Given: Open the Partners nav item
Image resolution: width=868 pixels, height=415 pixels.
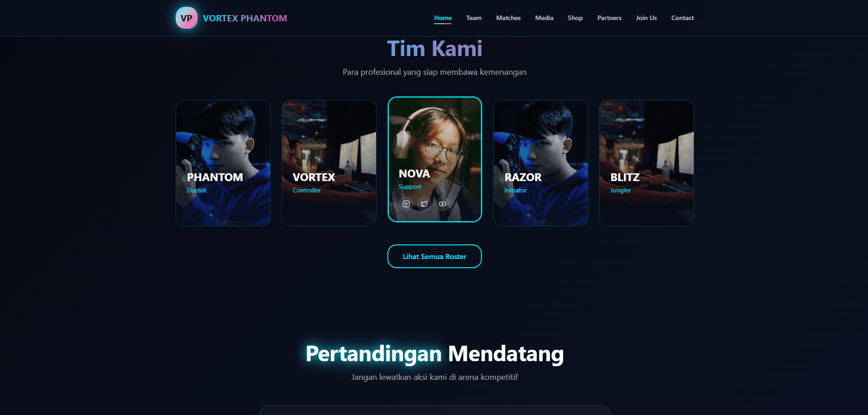Looking at the screenshot, I should (x=609, y=18).
